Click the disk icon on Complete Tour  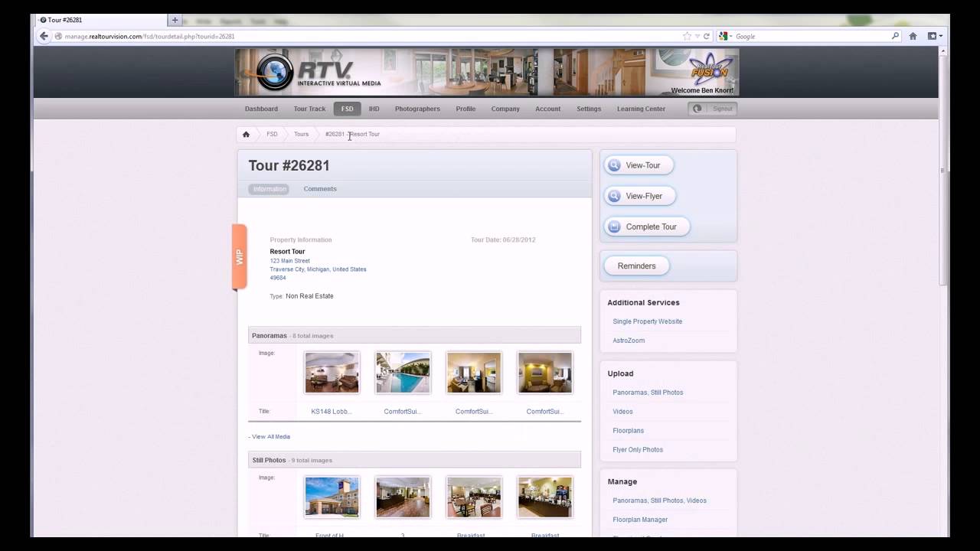(x=613, y=227)
